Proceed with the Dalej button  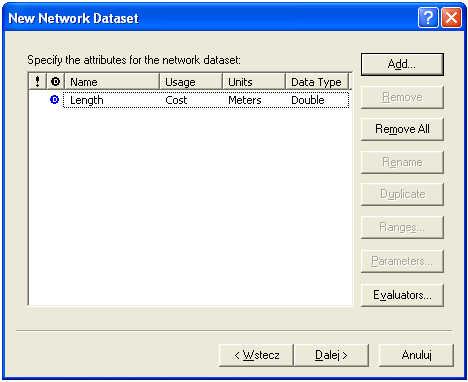point(331,355)
